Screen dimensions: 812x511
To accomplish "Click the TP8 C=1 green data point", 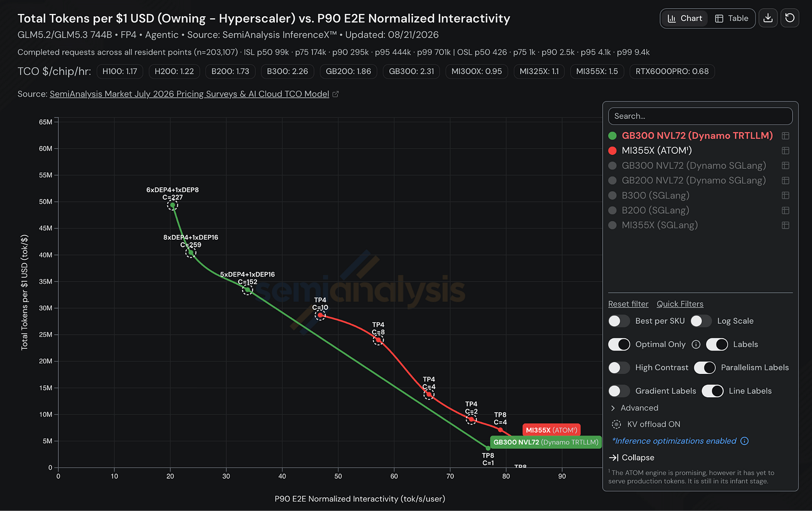I will pos(488,448).
